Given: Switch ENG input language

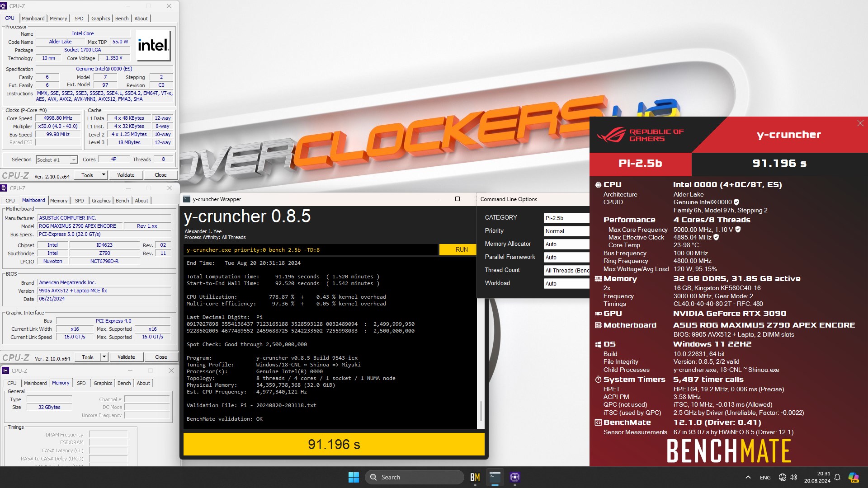Looking at the screenshot, I should click(765, 477).
